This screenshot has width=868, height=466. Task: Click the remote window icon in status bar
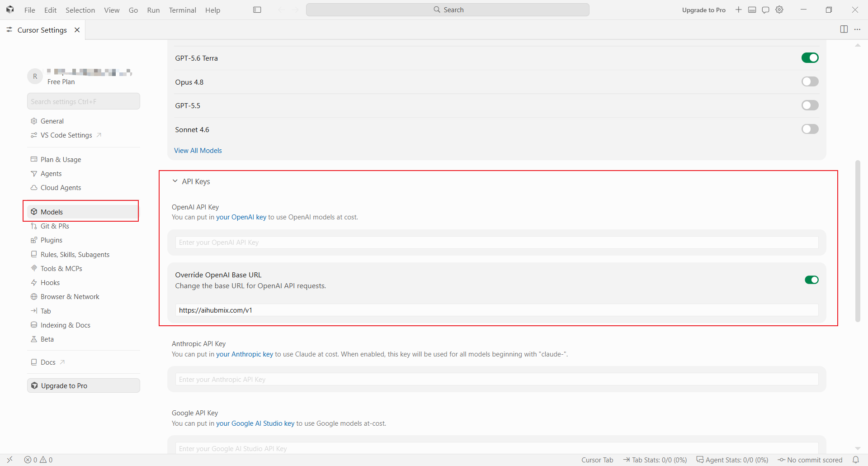[9, 460]
